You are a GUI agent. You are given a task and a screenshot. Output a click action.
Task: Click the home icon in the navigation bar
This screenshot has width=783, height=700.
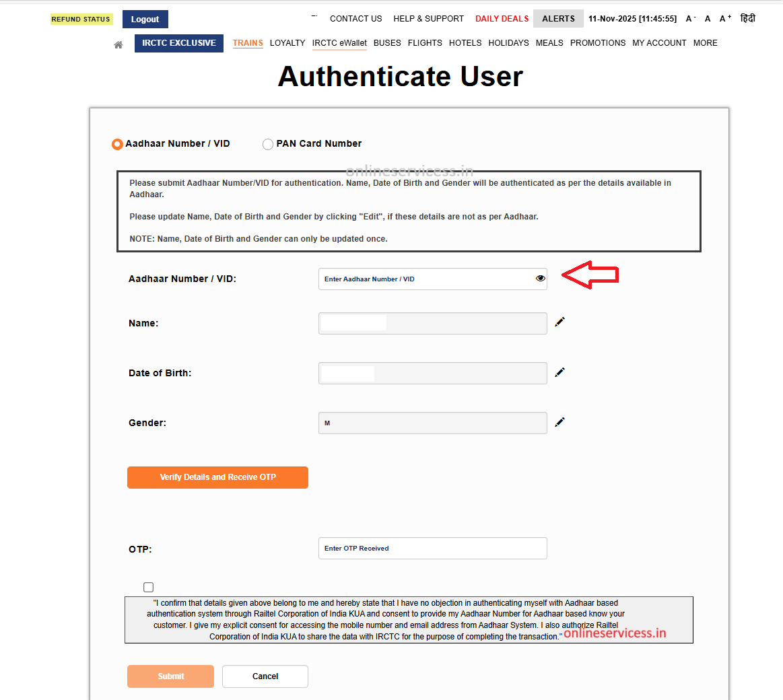pos(118,43)
